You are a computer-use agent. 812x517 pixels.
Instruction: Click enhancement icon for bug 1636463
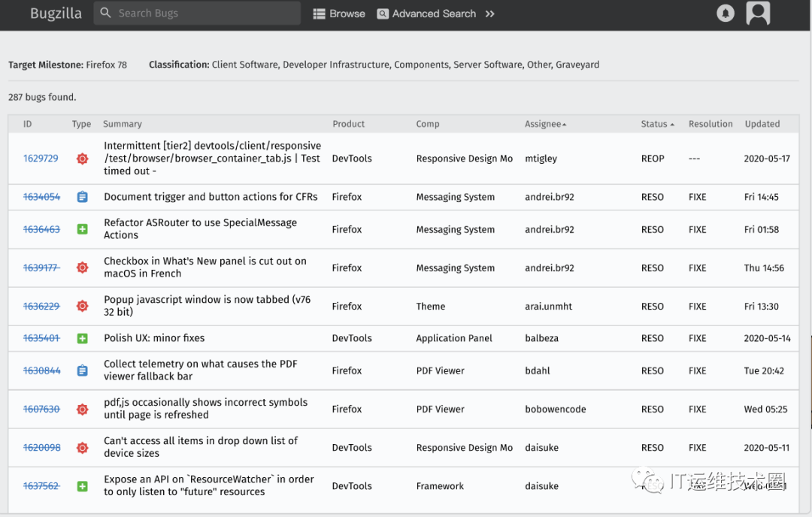pos(83,228)
